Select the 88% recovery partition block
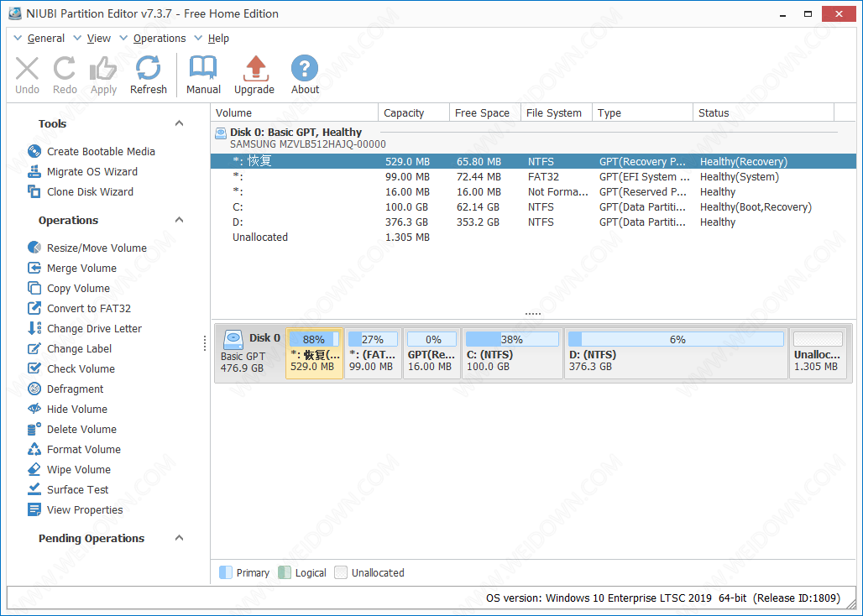863x616 pixels. tap(314, 353)
